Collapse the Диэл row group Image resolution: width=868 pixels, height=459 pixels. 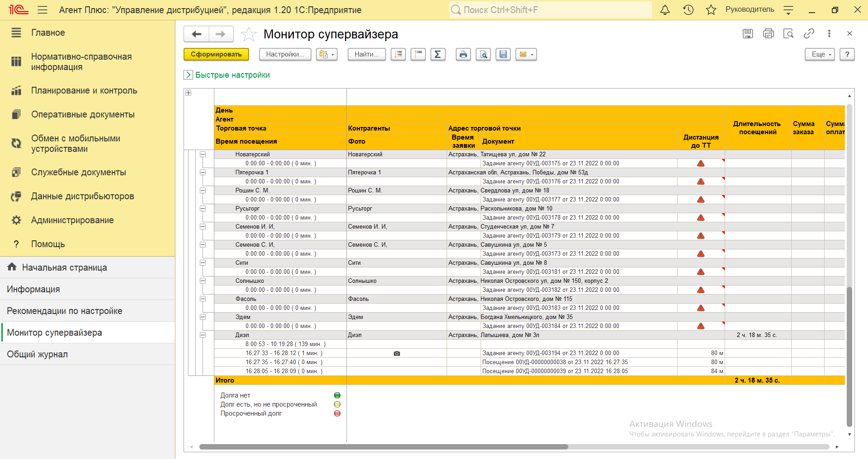click(203, 335)
